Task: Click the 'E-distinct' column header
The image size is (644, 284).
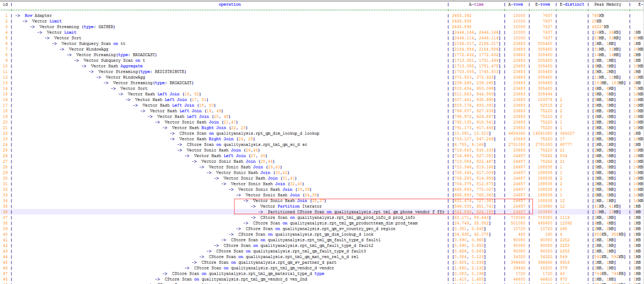Action: [x=572, y=4]
